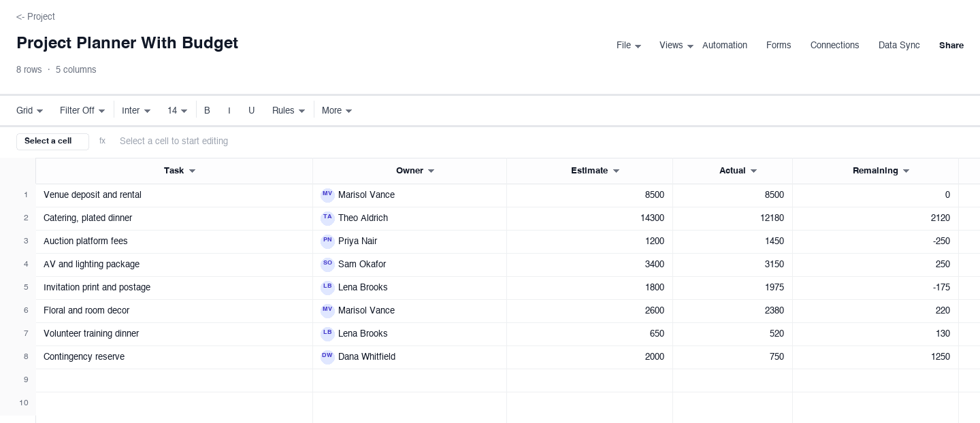The height and width of the screenshot is (423, 980).
Task: Select the Remaining cell showing 1250
Action: (876, 358)
